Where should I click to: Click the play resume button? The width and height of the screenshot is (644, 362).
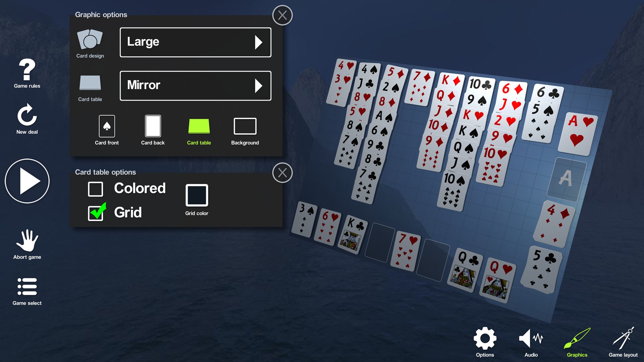tap(27, 180)
